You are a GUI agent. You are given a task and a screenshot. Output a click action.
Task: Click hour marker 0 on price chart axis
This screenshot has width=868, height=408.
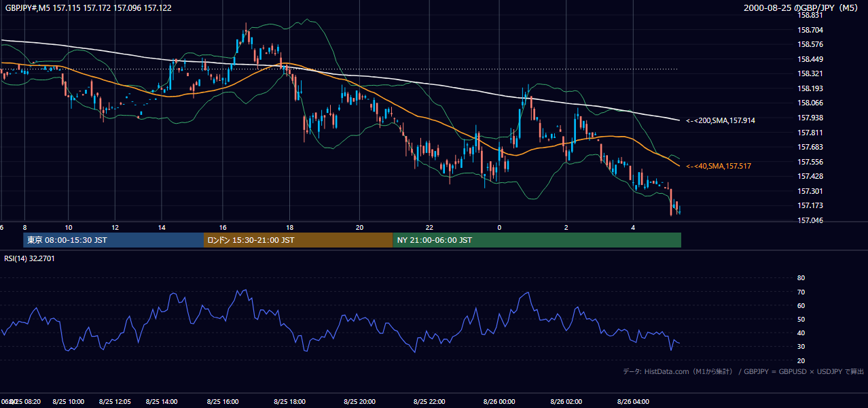(499, 227)
